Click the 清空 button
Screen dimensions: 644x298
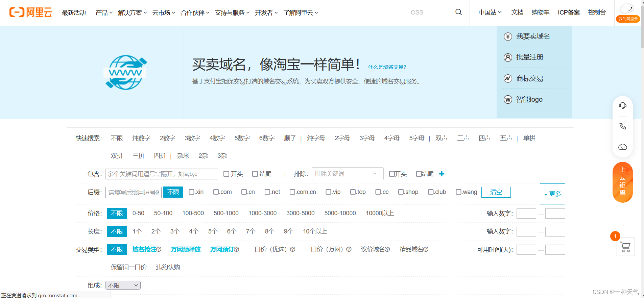coord(496,192)
